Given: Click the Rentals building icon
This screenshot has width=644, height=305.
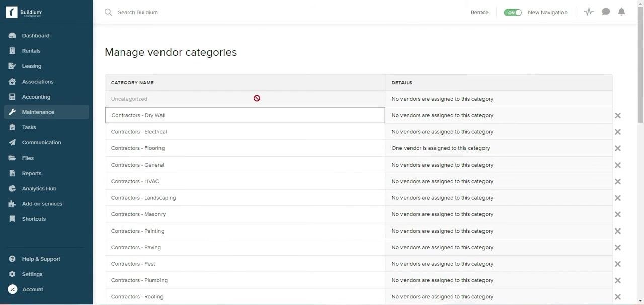Looking at the screenshot, I should point(12,51).
